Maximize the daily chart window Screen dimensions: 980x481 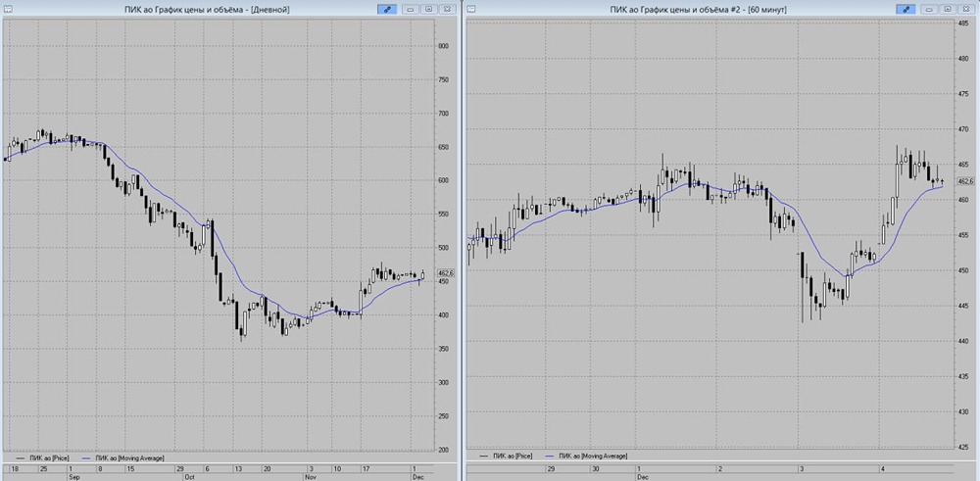pyautogui.click(x=429, y=10)
